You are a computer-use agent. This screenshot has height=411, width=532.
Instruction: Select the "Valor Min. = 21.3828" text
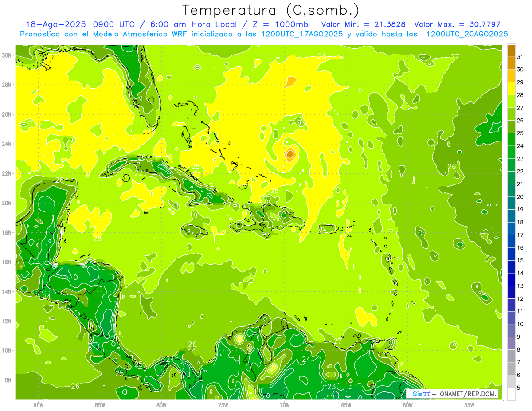coord(364,24)
